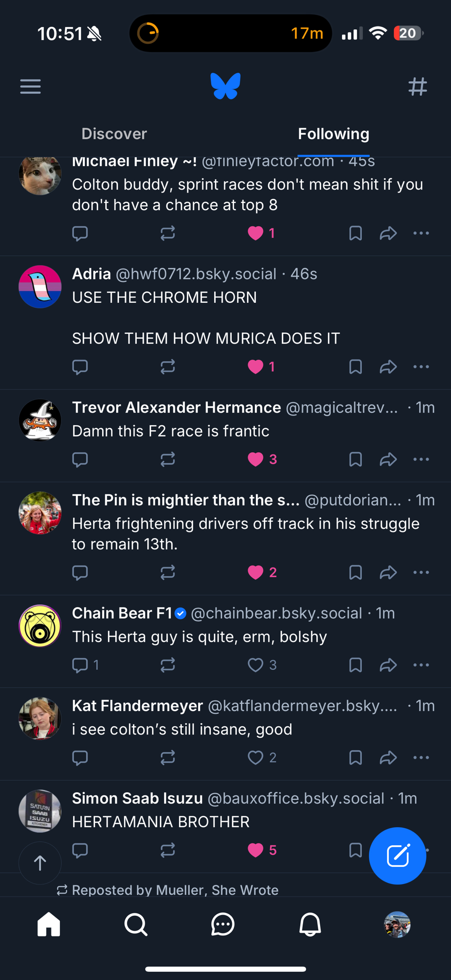451x980 pixels.
Task: Open Simon Saab Isuzu's avatar thumbnail
Action: [40, 811]
